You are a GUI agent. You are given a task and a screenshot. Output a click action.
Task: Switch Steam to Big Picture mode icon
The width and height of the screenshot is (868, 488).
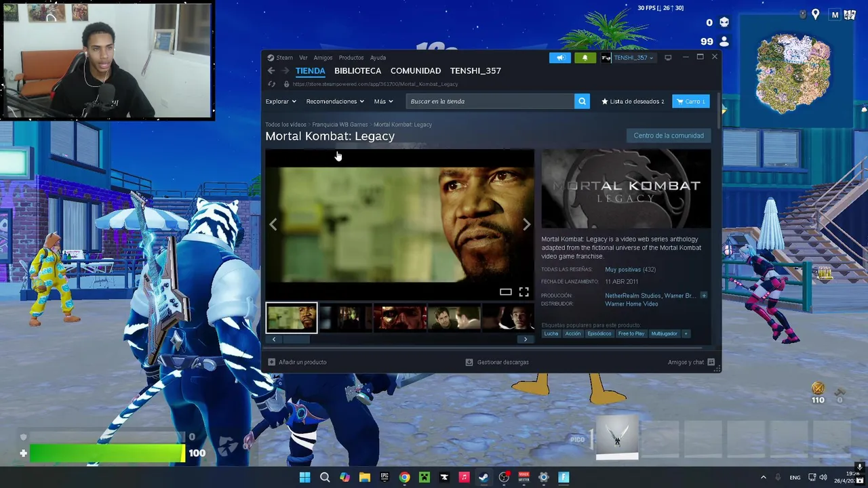tap(668, 58)
